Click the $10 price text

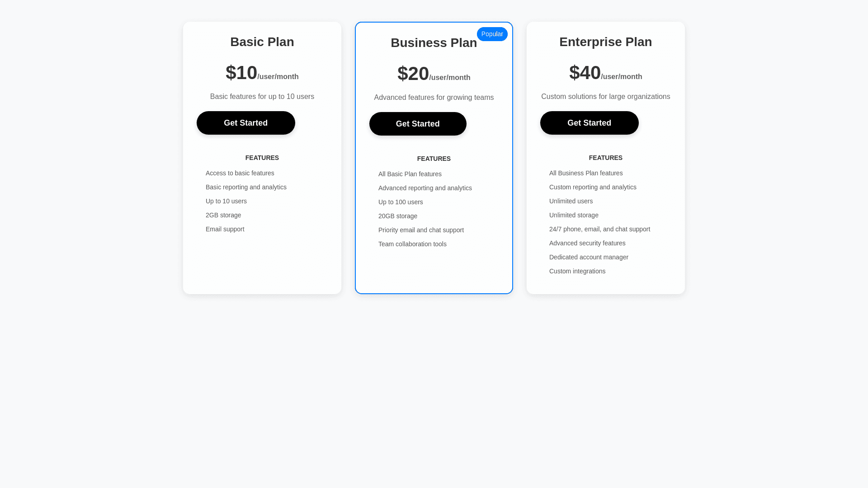tap(241, 73)
